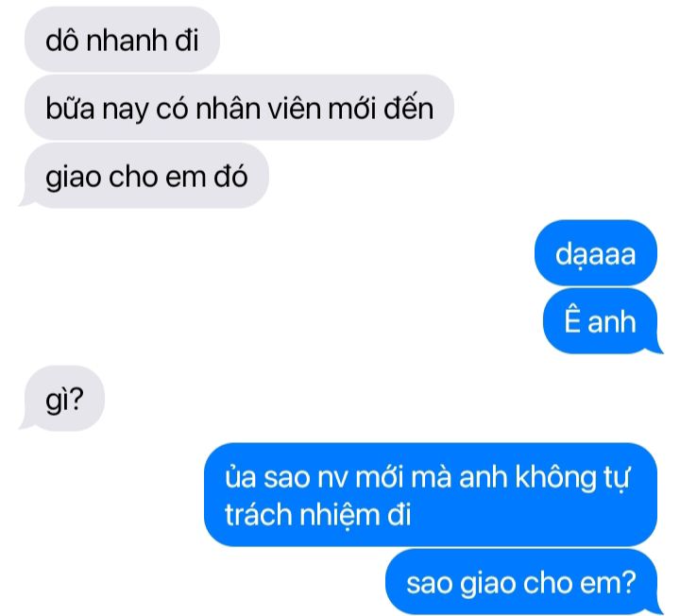
Task: Tap the blue 'dạaaa' reply bubble
Action: (595, 253)
